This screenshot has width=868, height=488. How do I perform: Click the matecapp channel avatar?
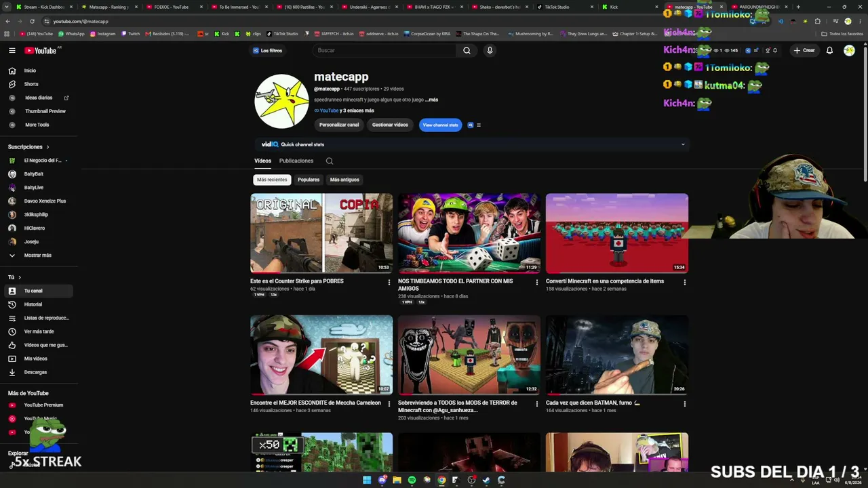click(281, 101)
